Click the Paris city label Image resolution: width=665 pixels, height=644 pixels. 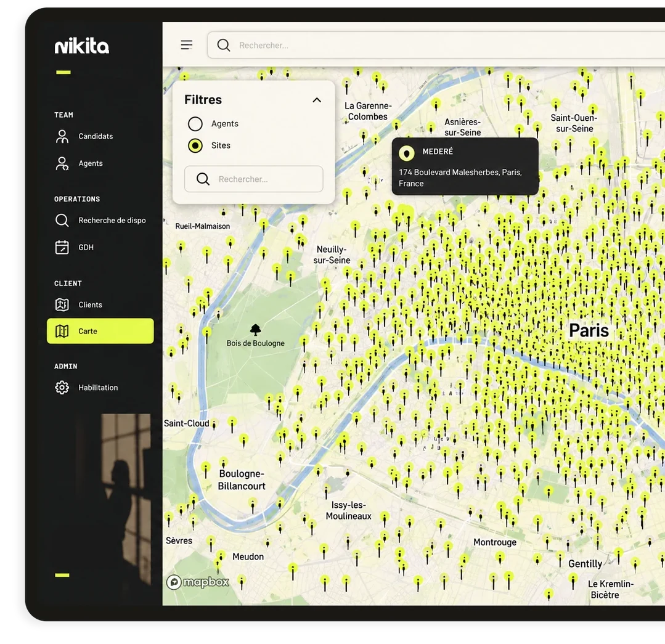click(589, 331)
